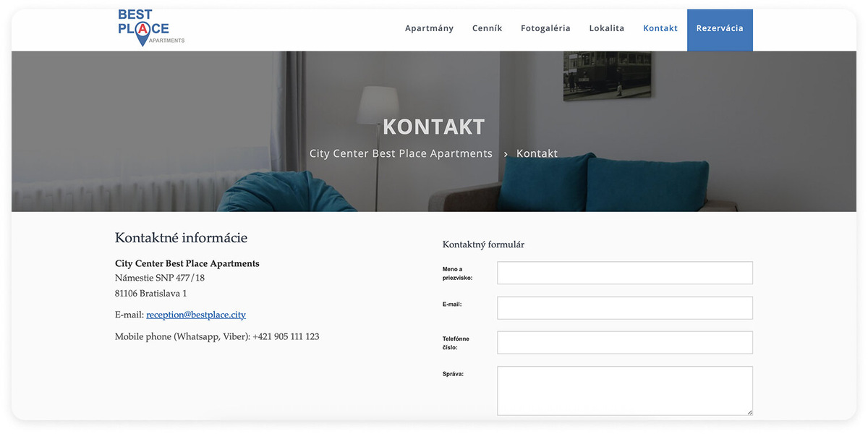Click the Best Place Apartments logo

(150, 28)
